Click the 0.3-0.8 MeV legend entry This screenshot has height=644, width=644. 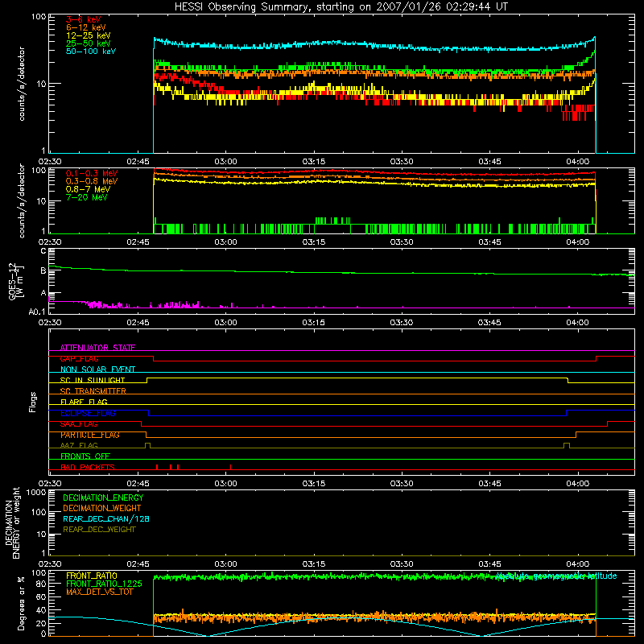coord(92,181)
